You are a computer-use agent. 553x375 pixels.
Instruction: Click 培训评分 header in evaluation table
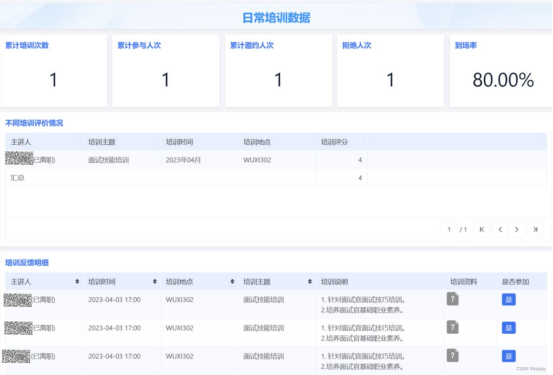pyautogui.click(x=334, y=142)
